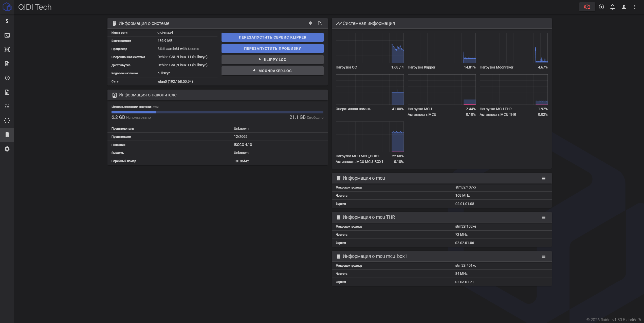Open the History icon in sidebar
The width and height of the screenshot is (644, 323).
(7, 78)
